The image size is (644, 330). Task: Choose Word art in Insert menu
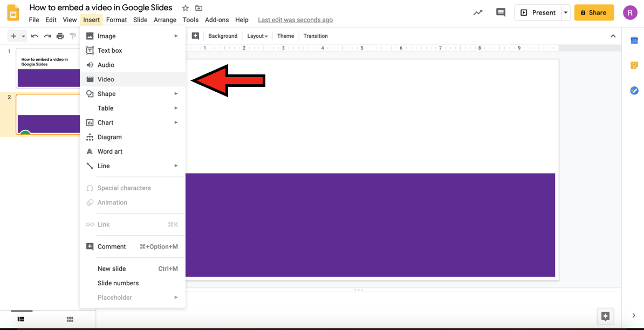pos(109,152)
